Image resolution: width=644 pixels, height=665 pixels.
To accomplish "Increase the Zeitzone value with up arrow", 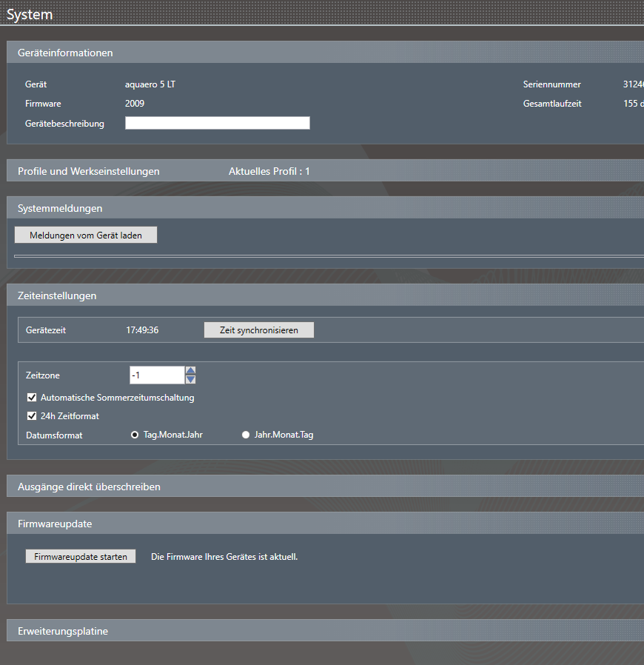I will 190,371.
